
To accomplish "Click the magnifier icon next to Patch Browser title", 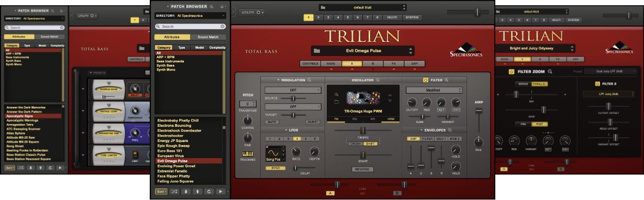I will (212, 6).
